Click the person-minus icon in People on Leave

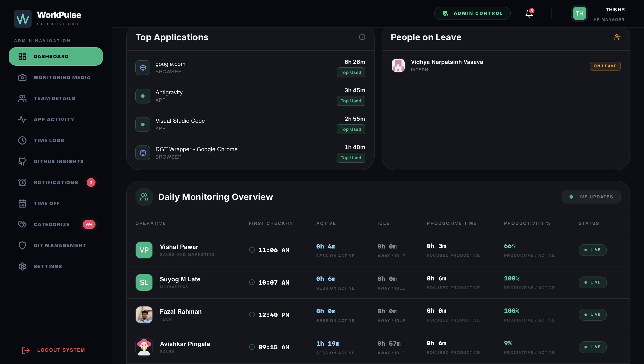(617, 37)
